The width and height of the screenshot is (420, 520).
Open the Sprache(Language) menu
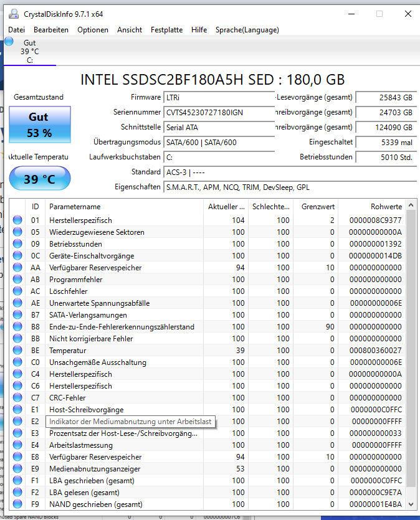[247, 30]
